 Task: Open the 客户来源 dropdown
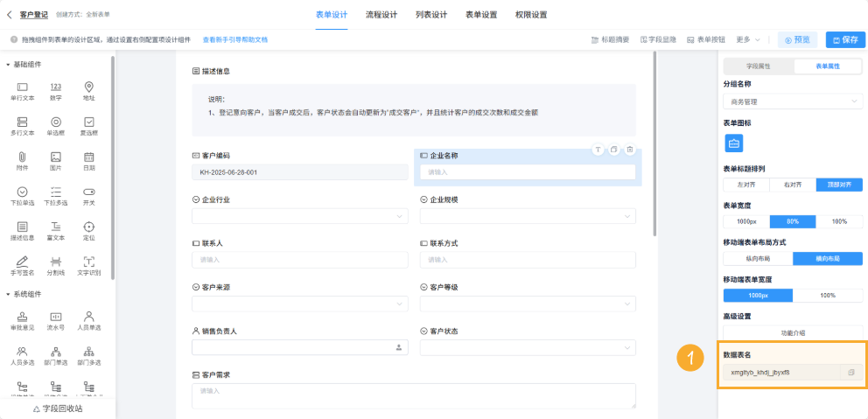point(300,304)
